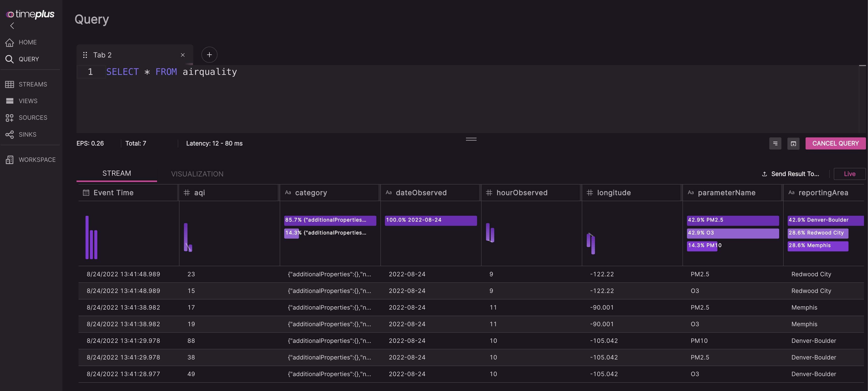Image resolution: width=868 pixels, height=391 pixels.
Task: Collapse the sidebar with the back chevron
Action: [12, 26]
